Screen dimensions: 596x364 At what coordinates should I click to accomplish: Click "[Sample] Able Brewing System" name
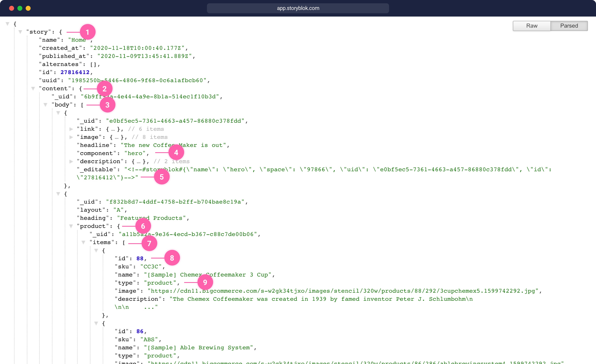point(199,348)
